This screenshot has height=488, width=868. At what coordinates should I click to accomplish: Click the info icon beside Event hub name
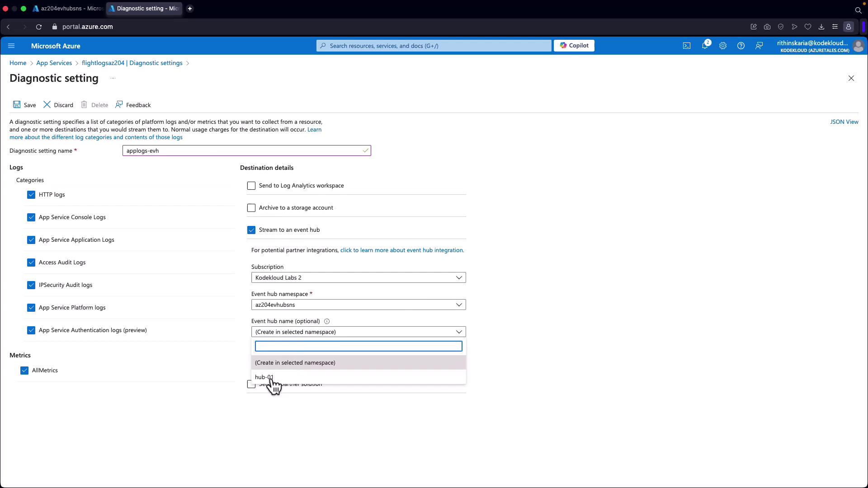[x=327, y=321]
